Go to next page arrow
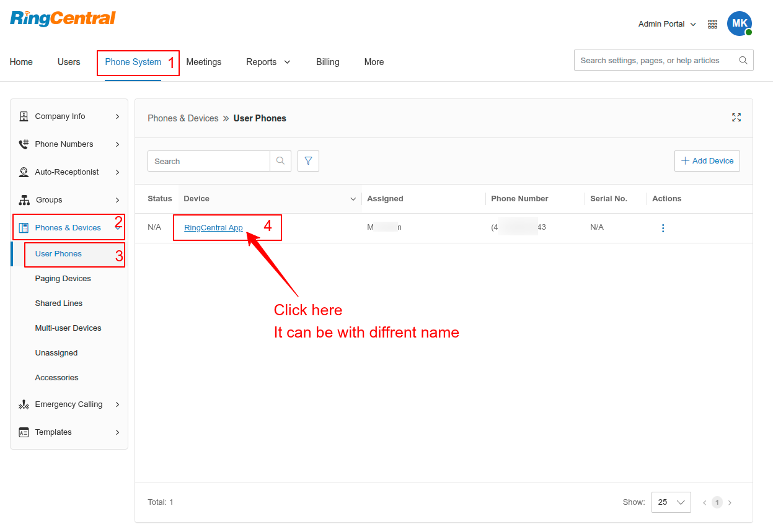 pos(730,502)
